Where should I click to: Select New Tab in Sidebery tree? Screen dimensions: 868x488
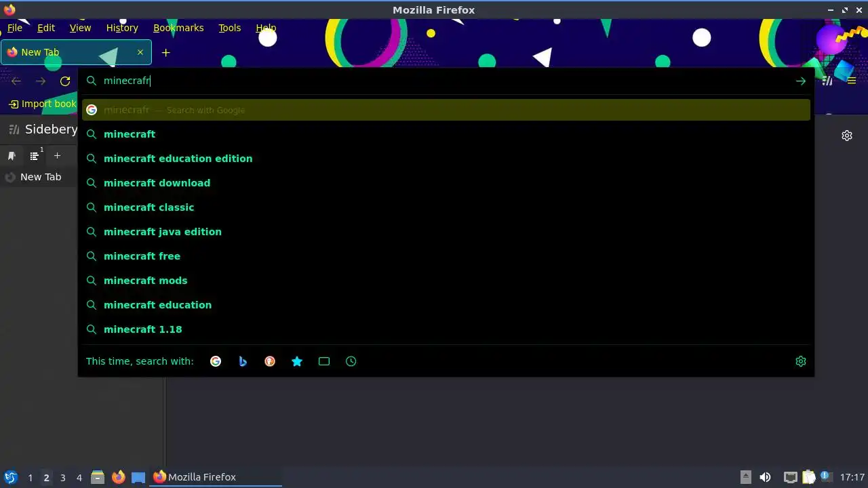coord(41,177)
